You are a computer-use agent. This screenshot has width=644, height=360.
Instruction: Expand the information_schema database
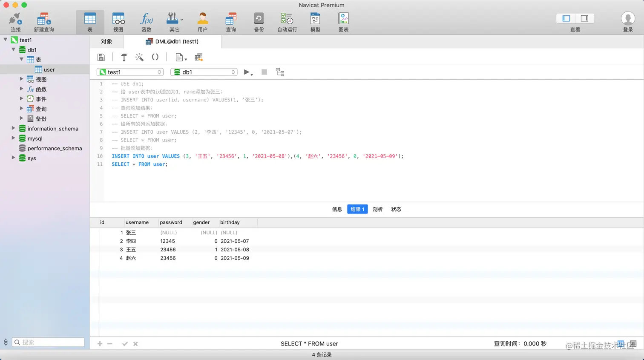click(x=14, y=128)
